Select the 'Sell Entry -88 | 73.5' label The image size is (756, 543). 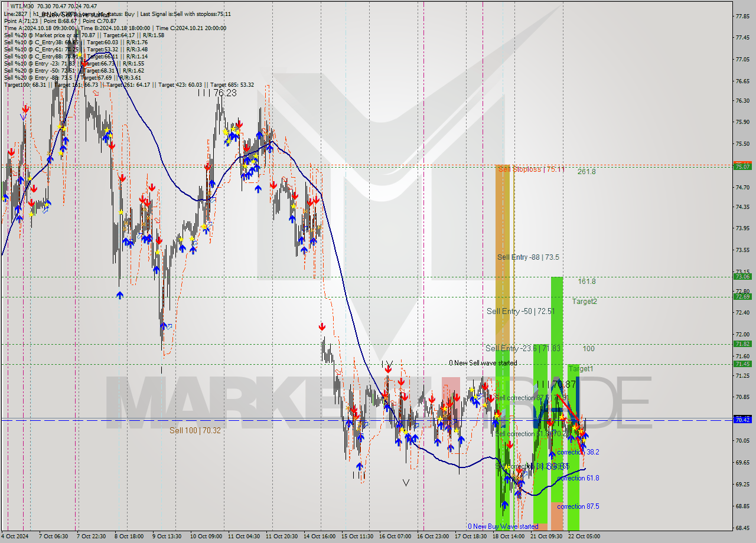pyautogui.click(x=528, y=257)
